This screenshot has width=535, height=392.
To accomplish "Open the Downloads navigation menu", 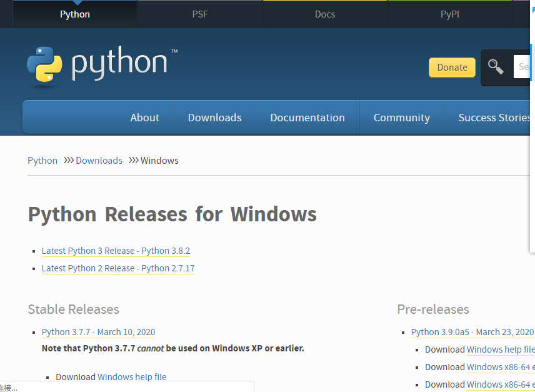I will (x=214, y=118).
